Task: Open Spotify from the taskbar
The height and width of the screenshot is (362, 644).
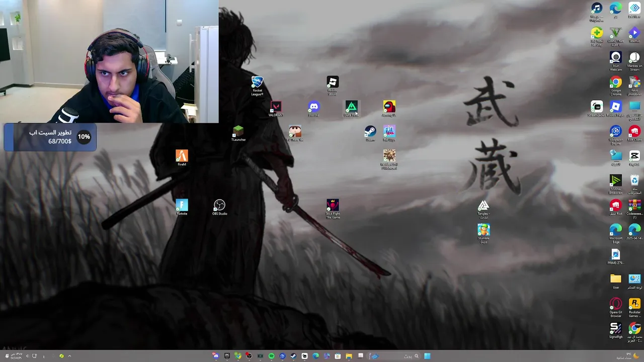Action: click(x=271, y=356)
